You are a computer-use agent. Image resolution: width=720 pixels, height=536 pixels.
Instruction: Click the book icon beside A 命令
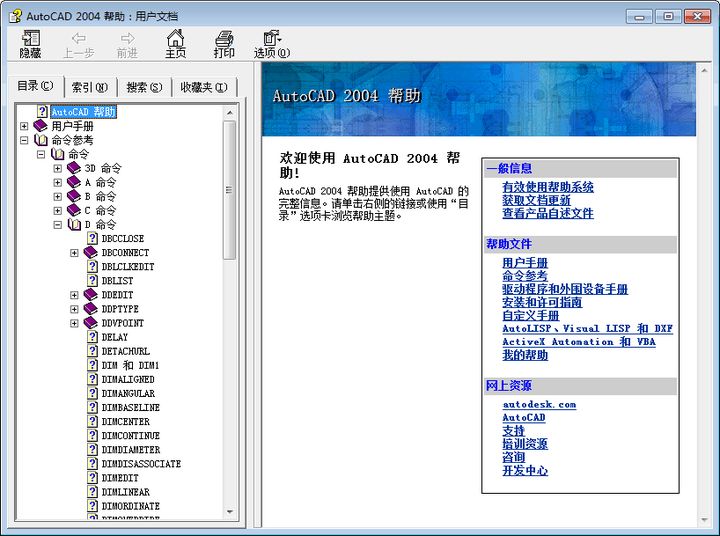pyautogui.click(x=74, y=182)
